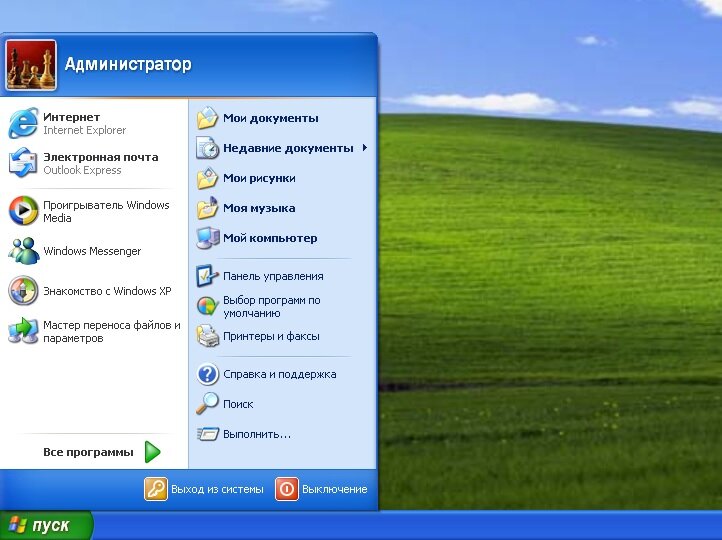722x540 pixels.
Task: Click Мои рисунки text label
Action: tap(259, 178)
